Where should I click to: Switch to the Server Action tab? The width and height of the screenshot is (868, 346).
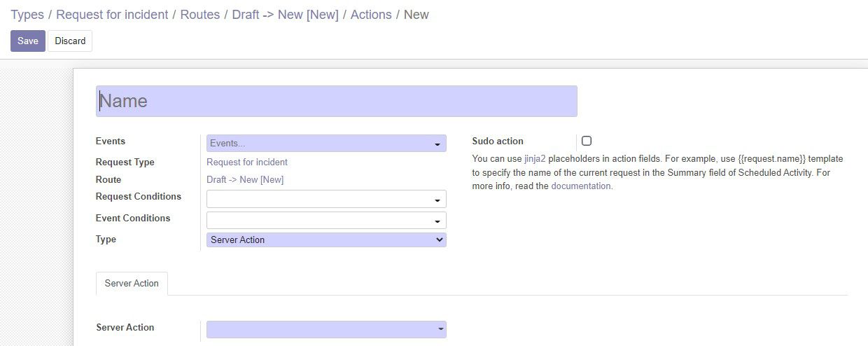132,284
